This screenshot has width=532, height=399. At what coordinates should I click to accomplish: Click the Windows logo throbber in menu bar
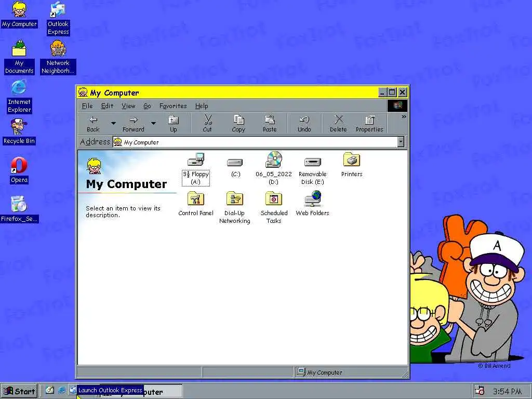[397, 105]
